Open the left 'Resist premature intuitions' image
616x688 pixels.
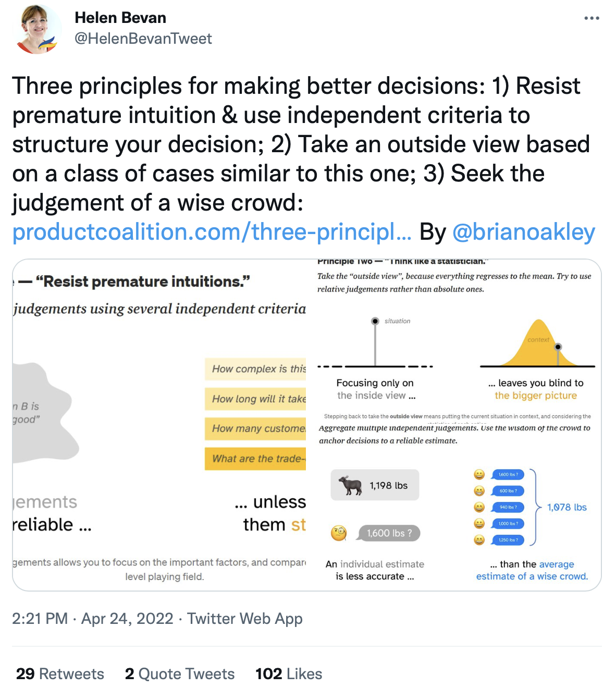pyautogui.click(x=159, y=425)
